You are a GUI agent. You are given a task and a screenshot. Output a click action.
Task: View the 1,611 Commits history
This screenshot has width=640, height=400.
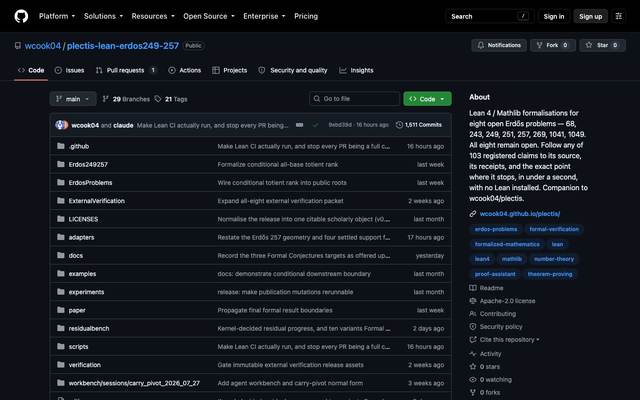[419, 125]
